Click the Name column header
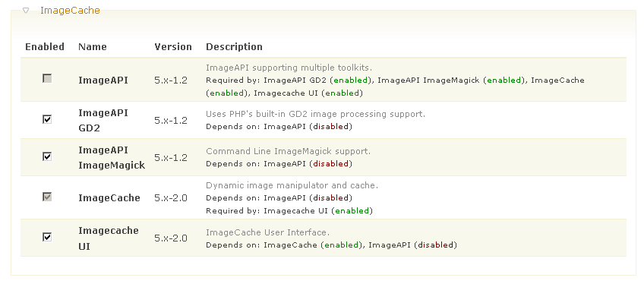Image resolution: width=644 pixels, height=284 pixels. pos(93,47)
